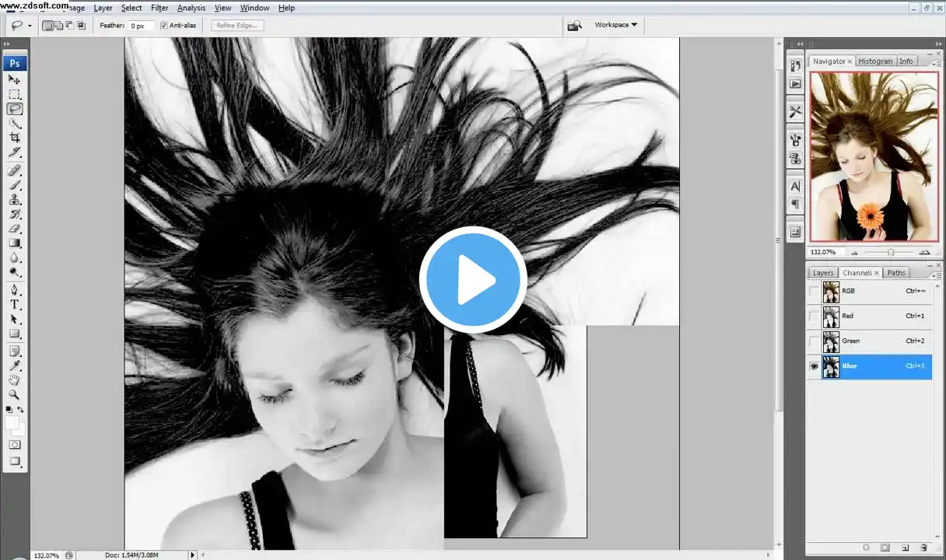Screen dimensions: 946x560
Task: Switch to the Layers tab
Action: pos(822,273)
